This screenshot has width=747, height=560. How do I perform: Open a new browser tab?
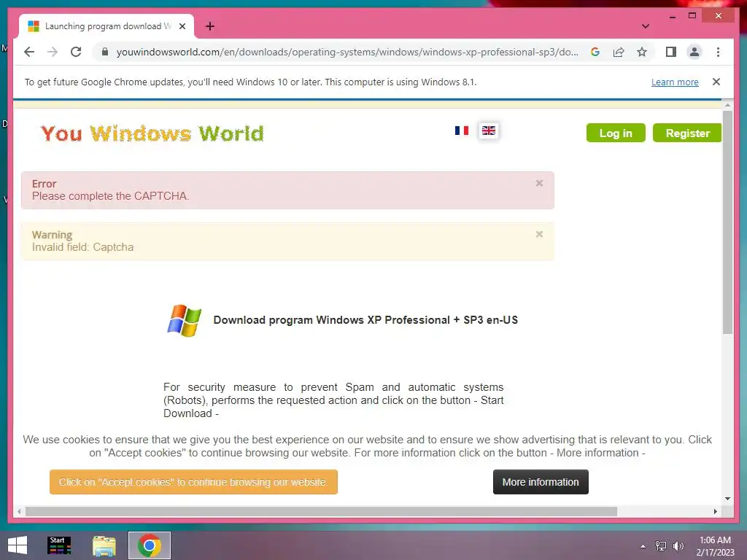pyautogui.click(x=210, y=26)
